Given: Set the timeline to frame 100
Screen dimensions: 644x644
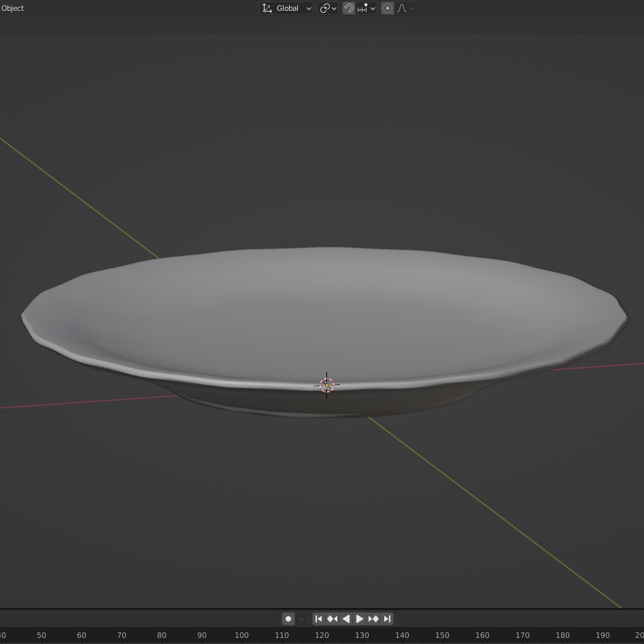Looking at the screenshot, I should (x=241, y=635).
